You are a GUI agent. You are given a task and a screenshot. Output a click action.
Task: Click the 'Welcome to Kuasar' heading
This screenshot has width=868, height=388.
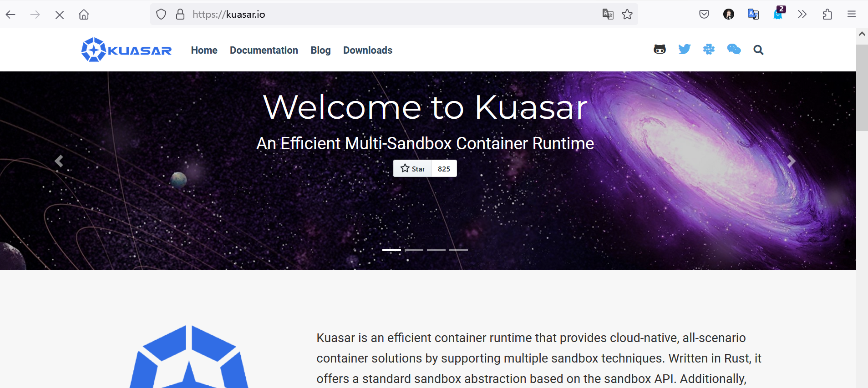tap(425, 107)
